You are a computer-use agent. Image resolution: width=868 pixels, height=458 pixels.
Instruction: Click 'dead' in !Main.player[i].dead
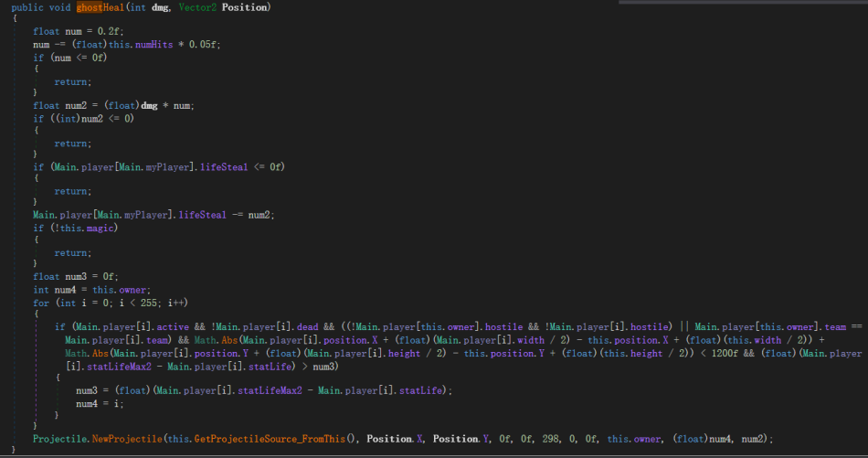coord(307,326)
